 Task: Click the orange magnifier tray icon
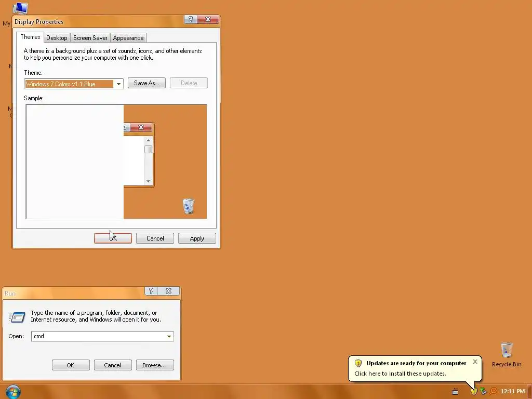coord(494,391)
